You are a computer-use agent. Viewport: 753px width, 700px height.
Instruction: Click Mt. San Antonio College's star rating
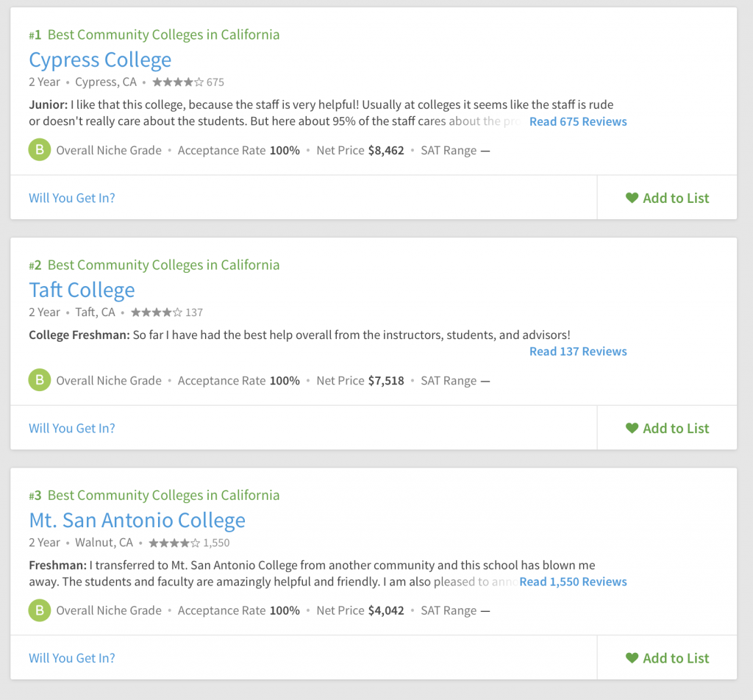(x=174, y=543)
